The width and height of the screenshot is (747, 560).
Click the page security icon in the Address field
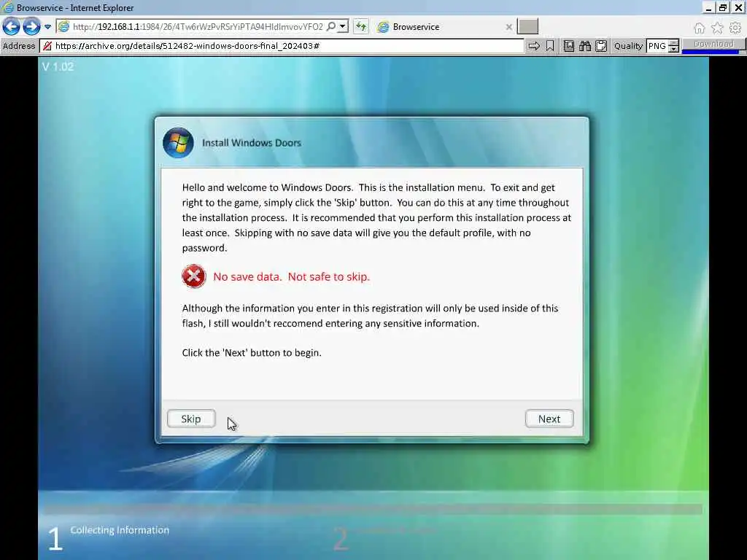point(47,46)
